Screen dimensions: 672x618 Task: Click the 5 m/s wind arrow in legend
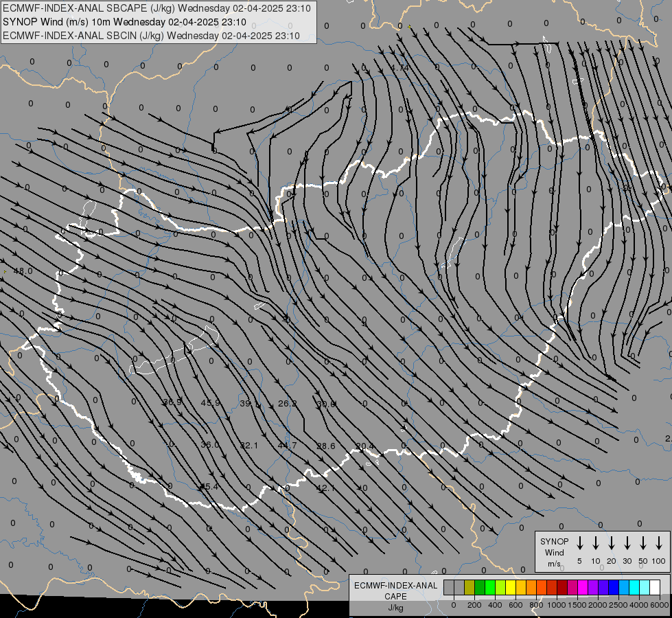[579, 543]
